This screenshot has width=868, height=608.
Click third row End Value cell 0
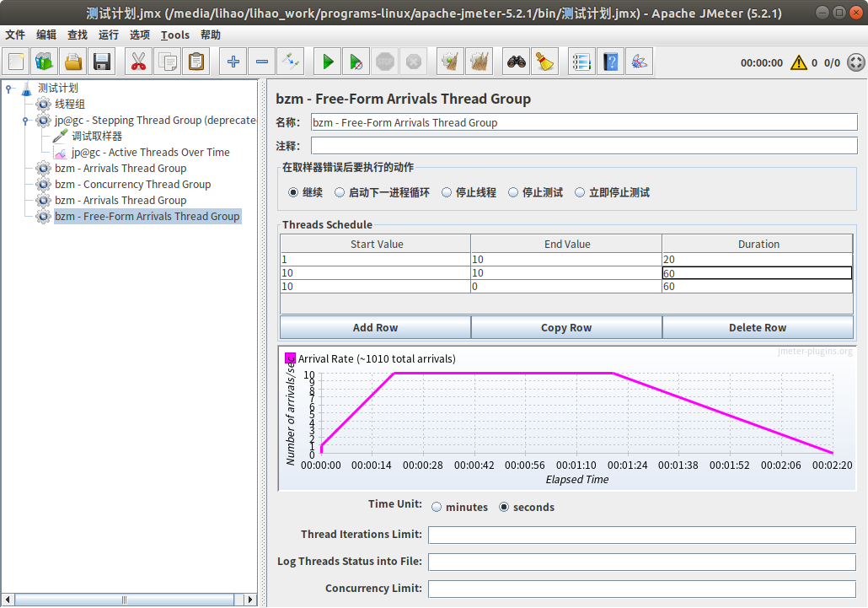click(x=566, y=286)
